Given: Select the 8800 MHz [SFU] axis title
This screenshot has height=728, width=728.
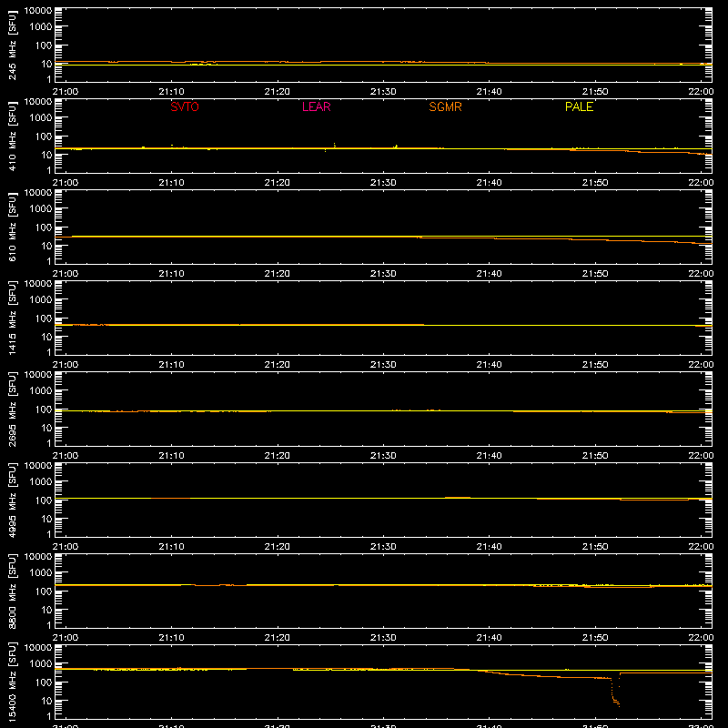Looking at the screenshot, I should pyautogui.click(x=13, y=591).
